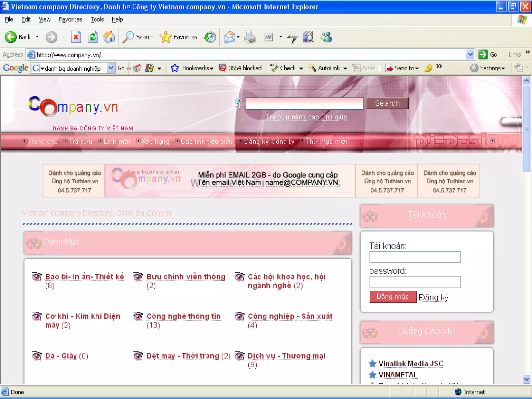Click the browser Stop button

click(x=76, y=37)
